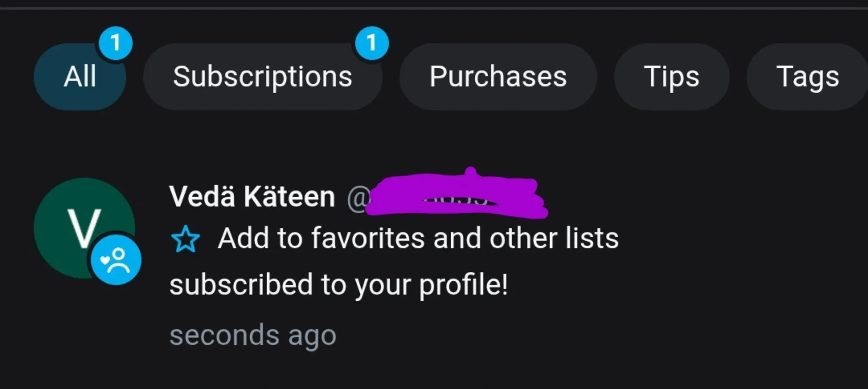The height and width of the screenshot is (389, 868).
Task: Click the purple-highlighted username handle
Action: [x=457, y=195]
